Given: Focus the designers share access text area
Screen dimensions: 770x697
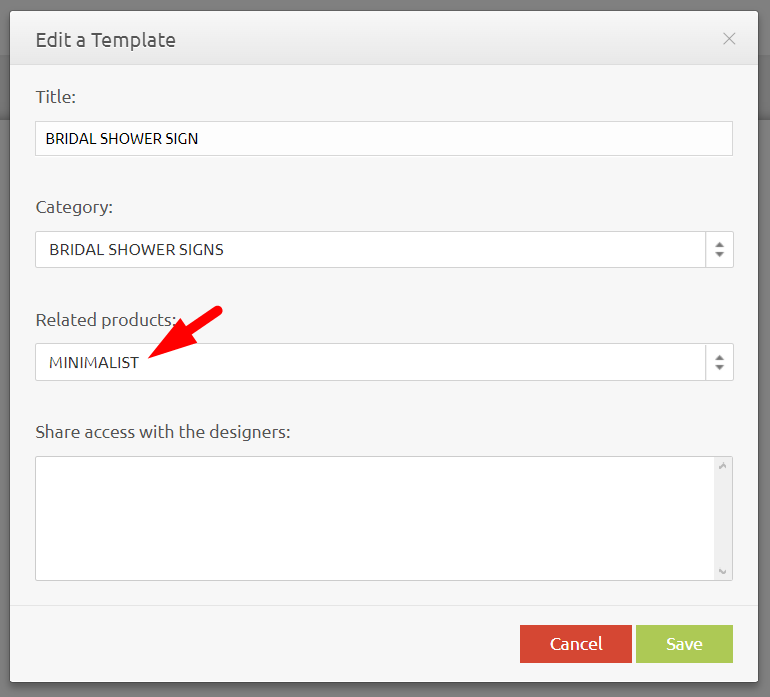Looking at the screenshot, I should tap(375, 518).
